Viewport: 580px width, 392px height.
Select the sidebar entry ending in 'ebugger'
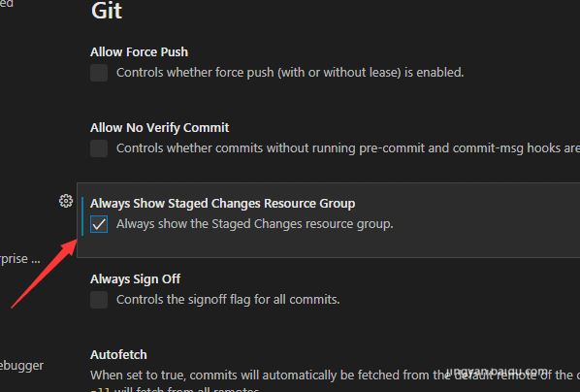21,366
